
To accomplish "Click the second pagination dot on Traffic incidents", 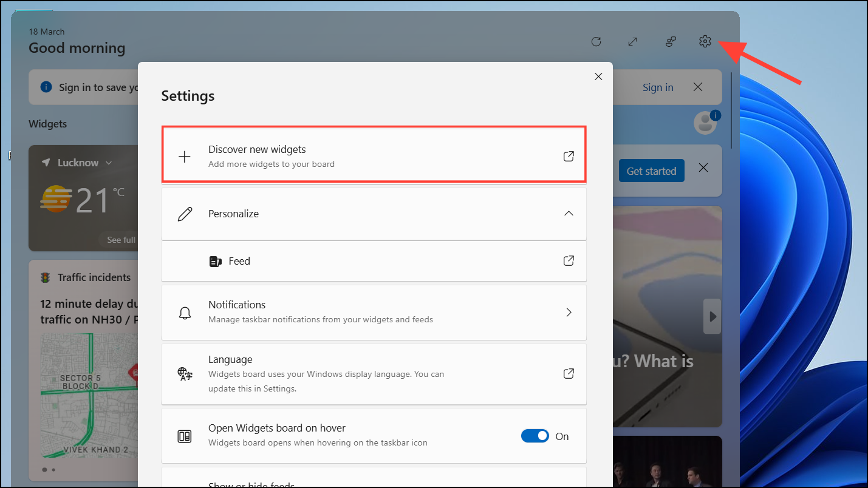I will pyautogui.click(x=53, y=469).
